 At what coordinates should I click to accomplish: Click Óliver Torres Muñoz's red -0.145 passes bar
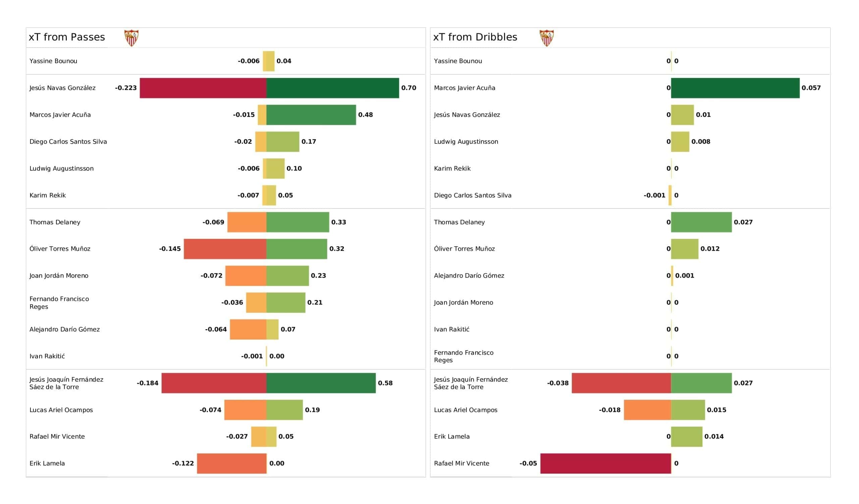(x=225, y=249)
